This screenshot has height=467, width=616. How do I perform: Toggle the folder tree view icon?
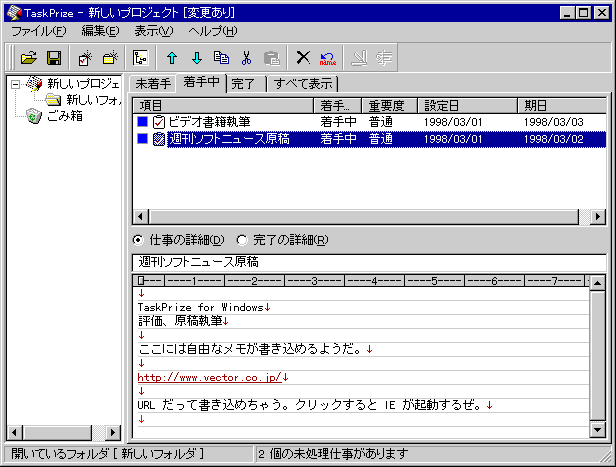click(x=141, y=58)
